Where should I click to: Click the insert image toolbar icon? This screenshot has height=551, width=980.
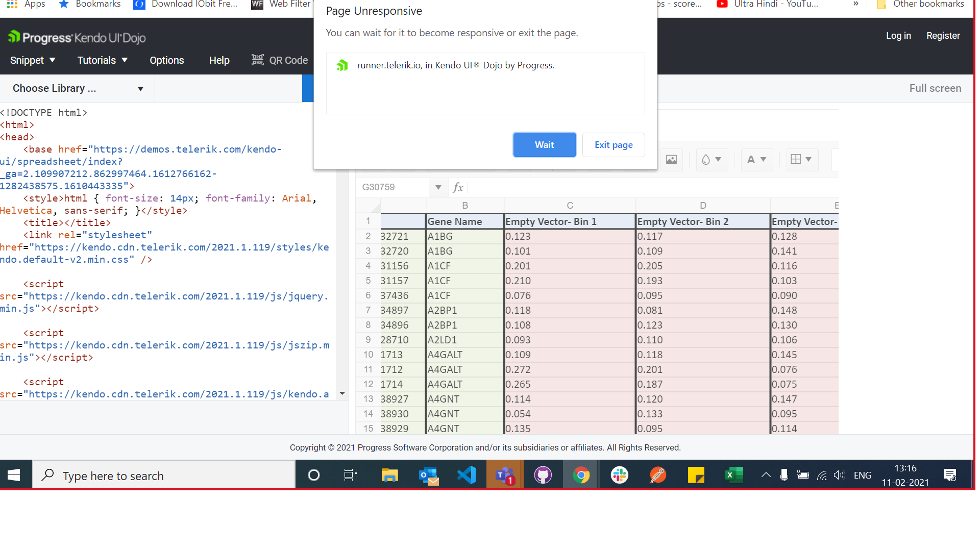tap(671, 160)
